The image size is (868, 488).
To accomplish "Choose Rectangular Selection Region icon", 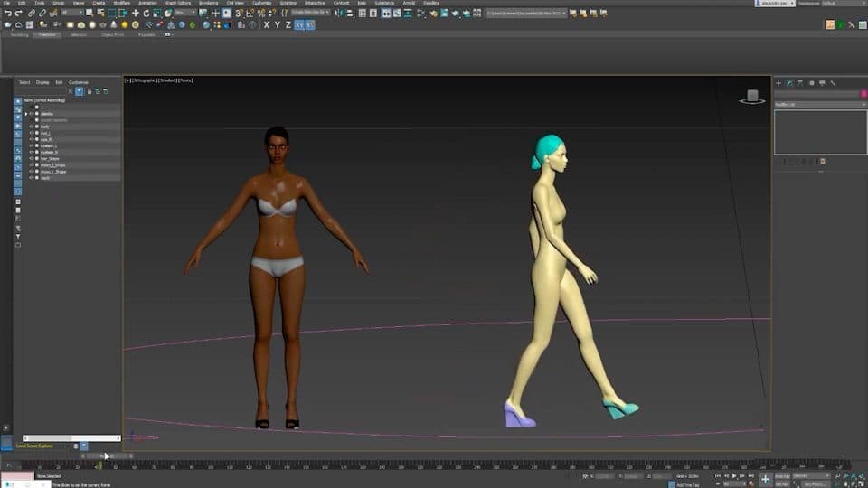I will (x=112, y=13).
